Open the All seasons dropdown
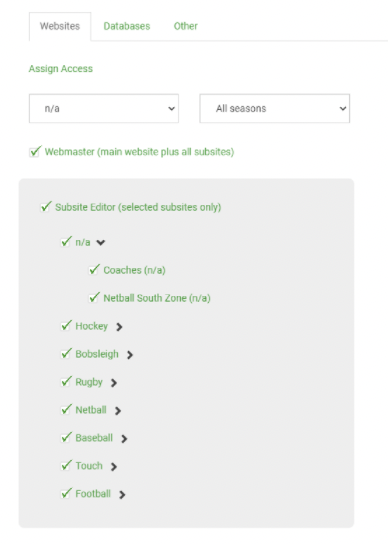The height and width of the screenshot is (544, 388). pyautogui.click(x=275, y=108)
